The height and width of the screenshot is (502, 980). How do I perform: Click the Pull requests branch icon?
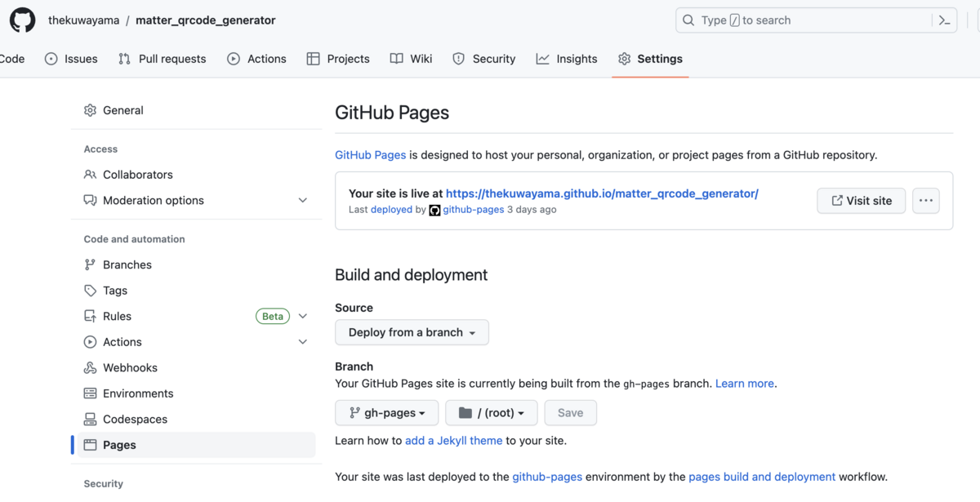coord(124,59)
